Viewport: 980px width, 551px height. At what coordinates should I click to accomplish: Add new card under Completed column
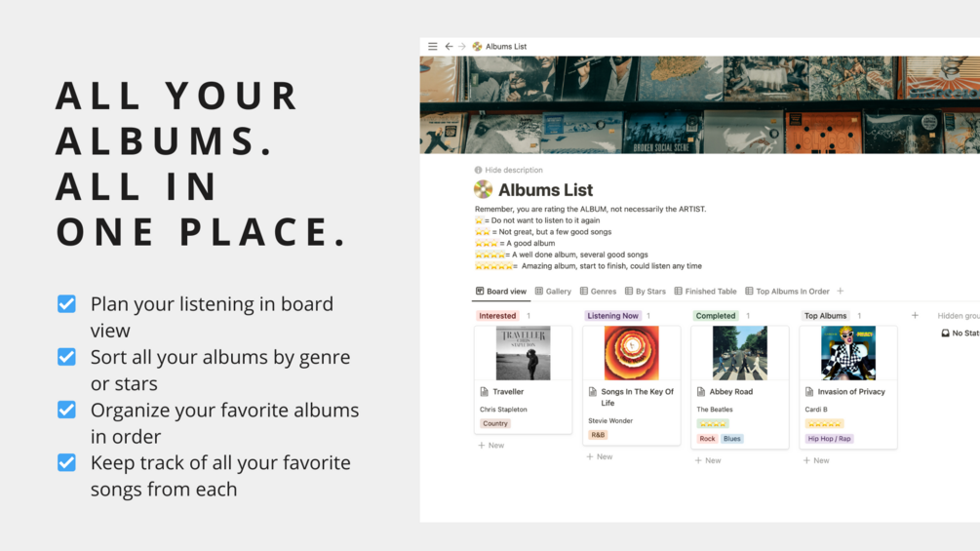pyautogui.click(x=708, y=460)
